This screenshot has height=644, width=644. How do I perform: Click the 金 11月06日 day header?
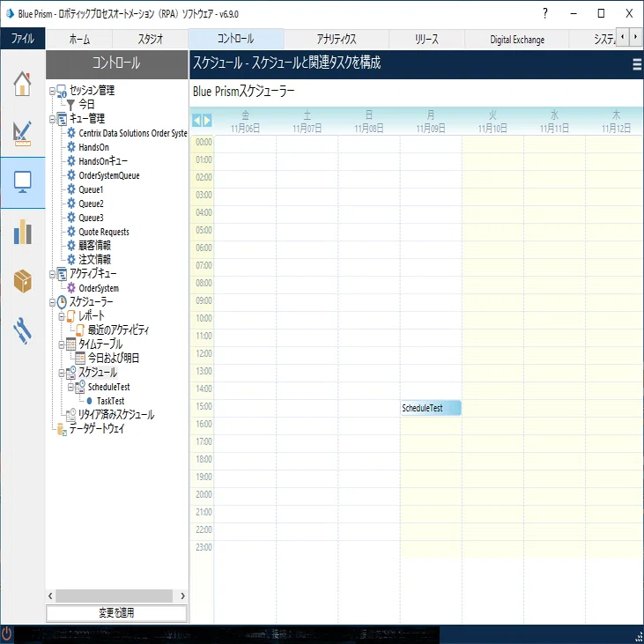(x=245, y=122)
